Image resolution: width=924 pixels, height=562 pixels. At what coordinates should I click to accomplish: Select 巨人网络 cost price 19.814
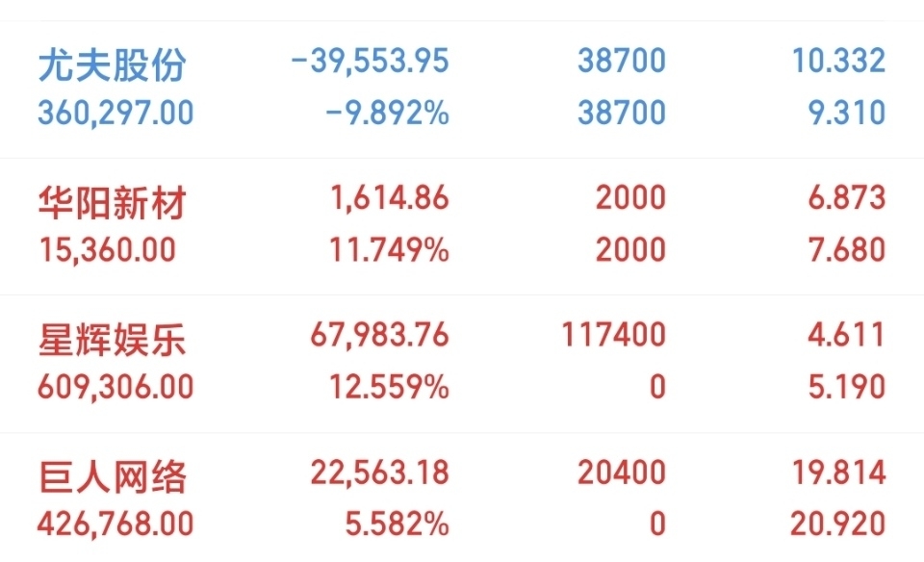coord(838,473)
